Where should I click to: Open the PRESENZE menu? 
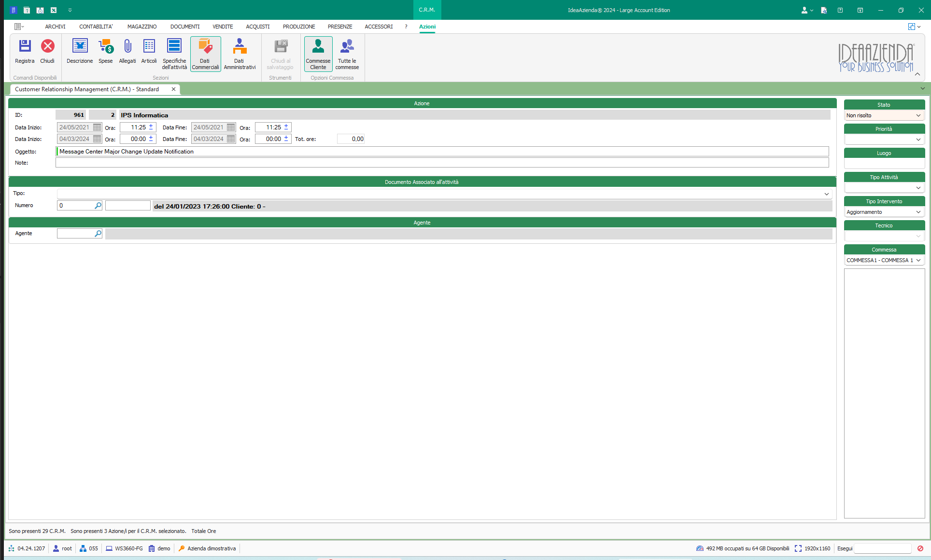point(340,27)
